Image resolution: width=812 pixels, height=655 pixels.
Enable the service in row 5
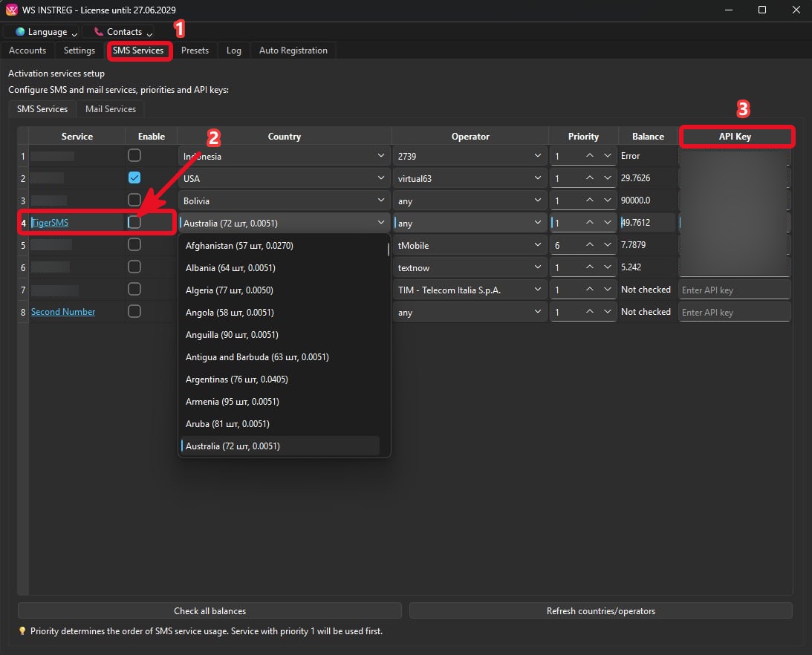pyautogui.click(x=134, y=244)
